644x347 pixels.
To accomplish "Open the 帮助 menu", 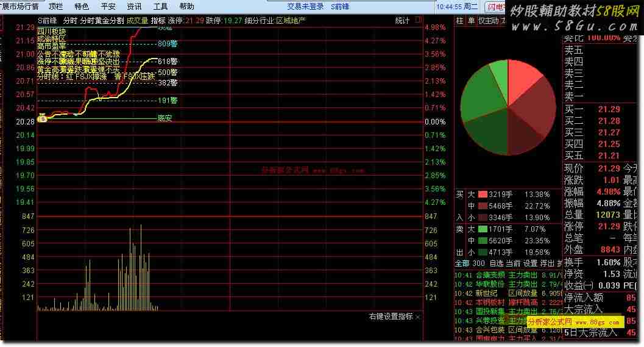I will 187,6.
